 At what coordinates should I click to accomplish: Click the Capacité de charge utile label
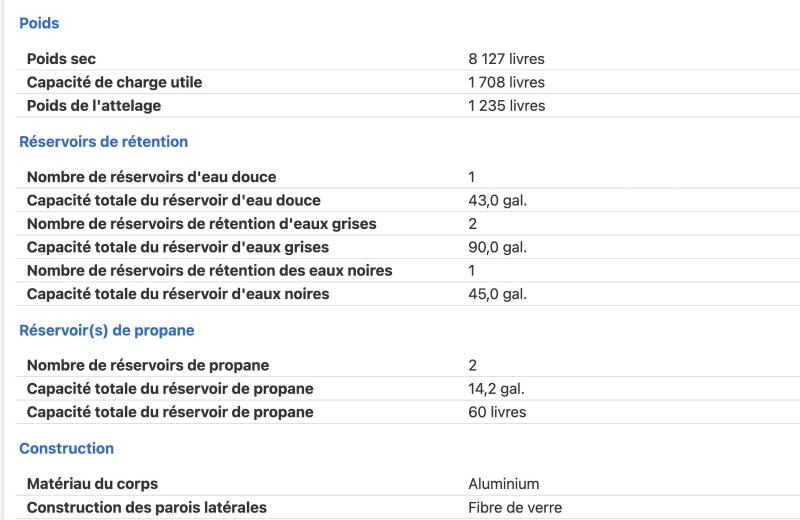tap(114, 82)
